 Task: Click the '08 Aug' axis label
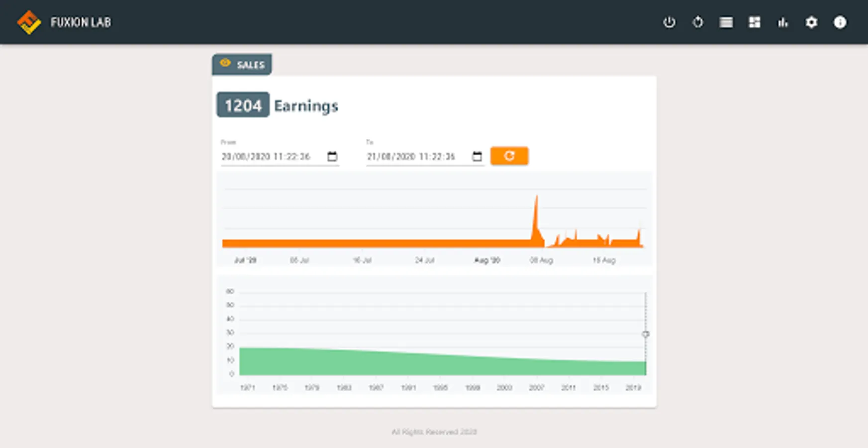542,260
